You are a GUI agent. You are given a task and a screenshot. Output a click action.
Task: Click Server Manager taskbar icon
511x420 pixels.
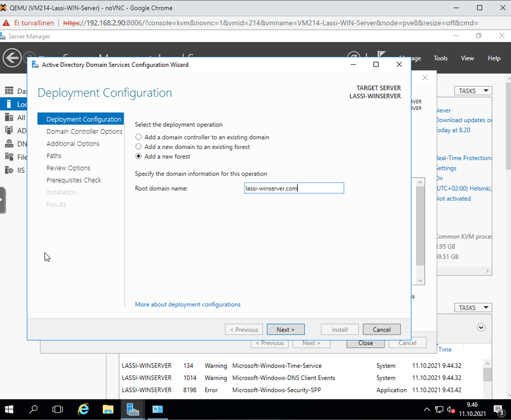click(133, 409)
